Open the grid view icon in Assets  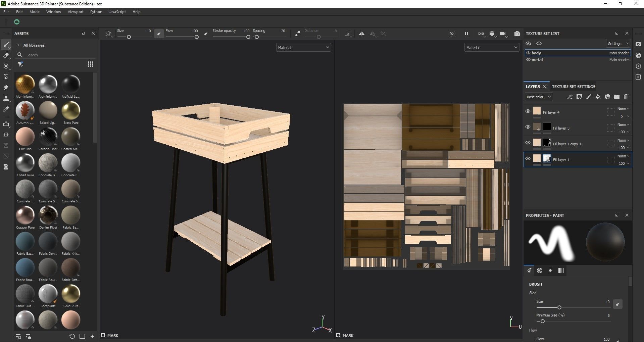(90, 64)
